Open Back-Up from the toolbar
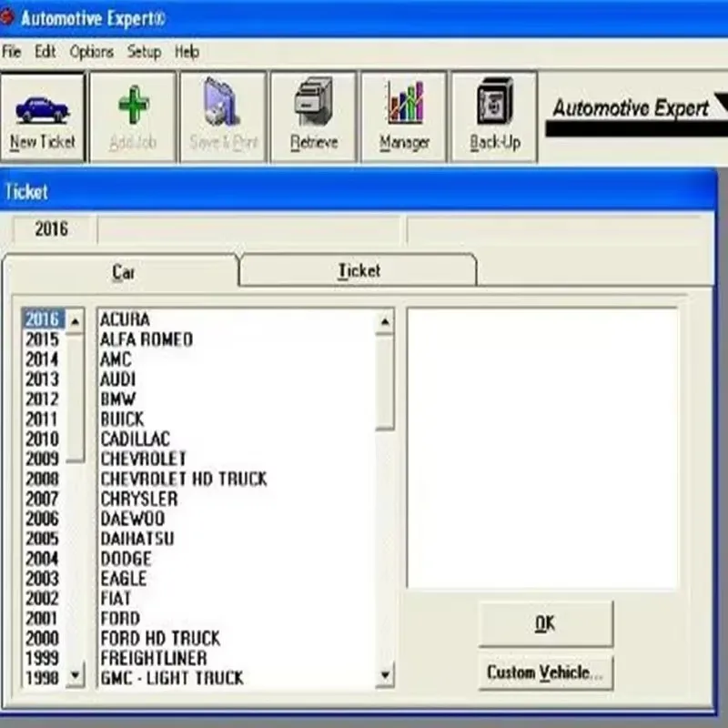The width and height of the screenshot is (728, 728). (492, 103)
